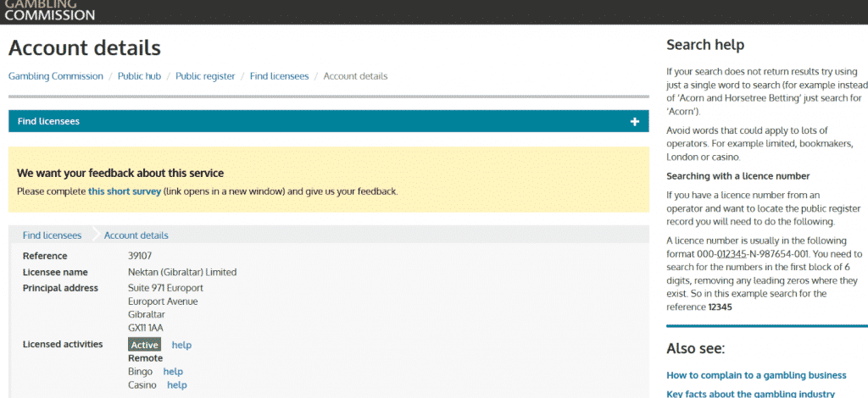Image resolution: width=868 pixels, height=398 pixels.
Task: Select address line Suite 971 Europort
Action: [x=165, y=288]
